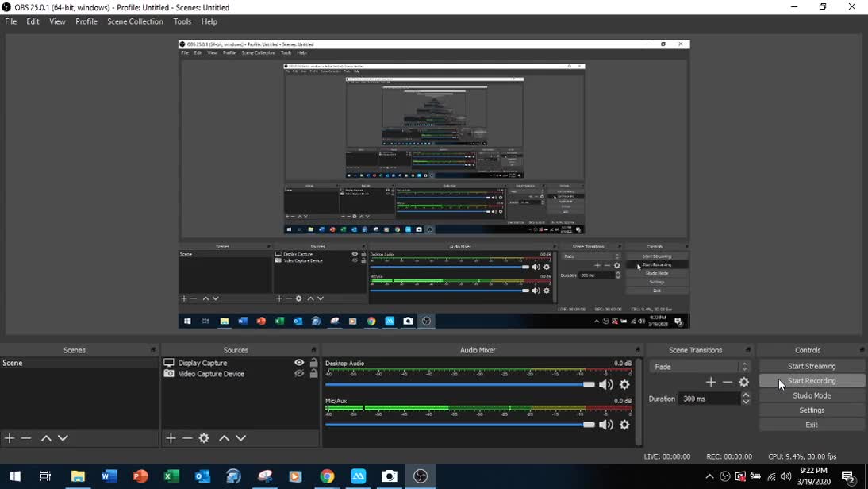Increase the transition duration with the up arrow
868x489 pixels.
click(x=746, y=395)
